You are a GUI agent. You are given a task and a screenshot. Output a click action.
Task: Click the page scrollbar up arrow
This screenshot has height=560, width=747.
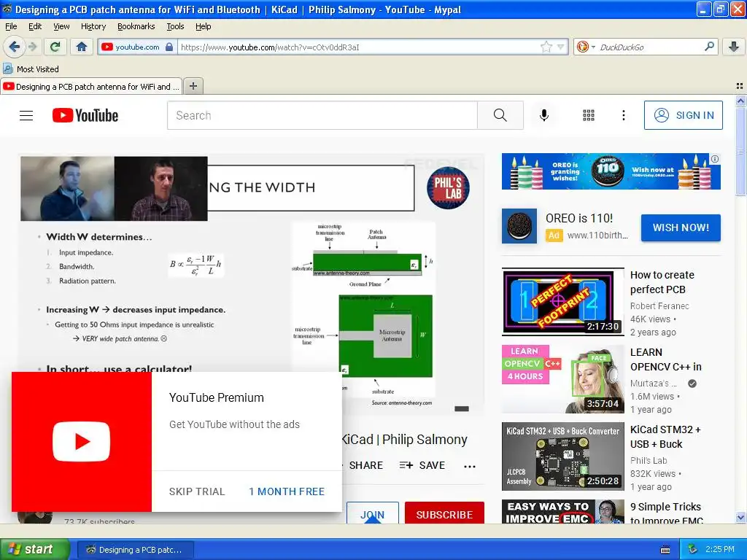point(740,101)
